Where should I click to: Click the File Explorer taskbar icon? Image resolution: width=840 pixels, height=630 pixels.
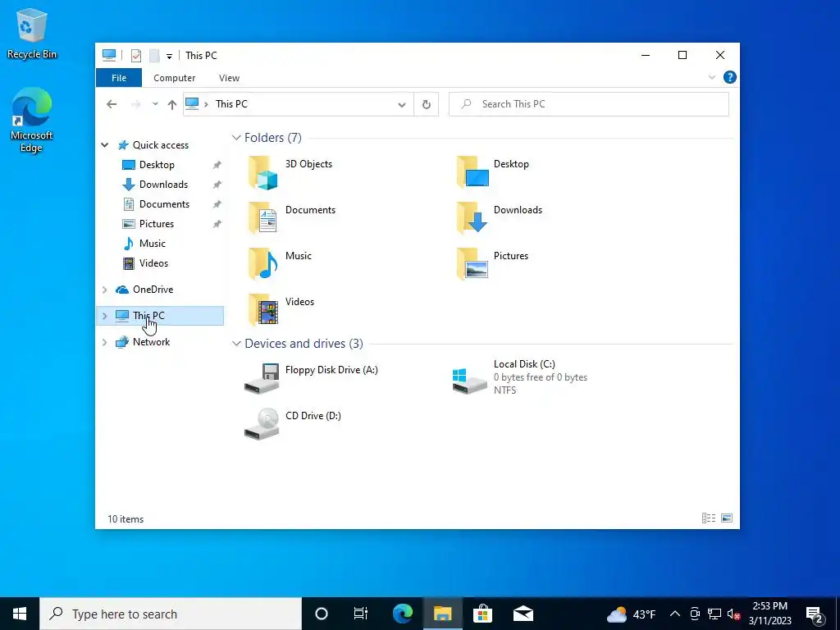click(x=442, y=614)
